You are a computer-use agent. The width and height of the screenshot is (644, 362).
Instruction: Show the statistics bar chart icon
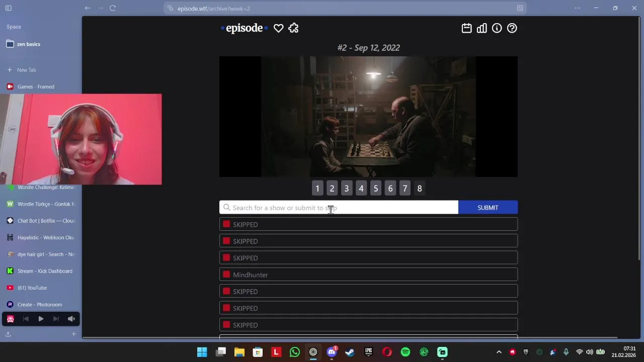point(481,29)
